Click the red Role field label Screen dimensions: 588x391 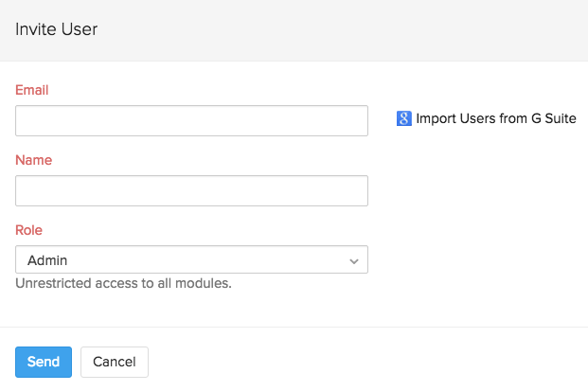[x=29, y=230]
